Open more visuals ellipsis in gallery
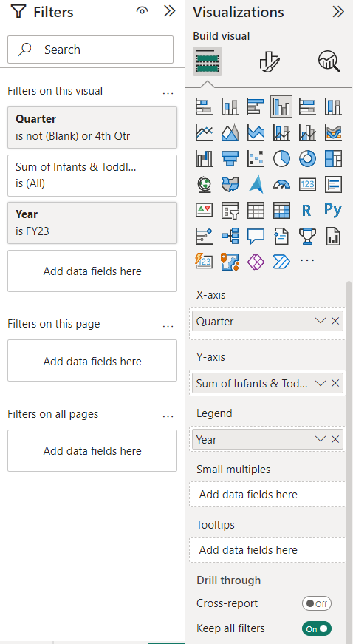This screenshot has width=353, height=644. (x=307, y=260)
